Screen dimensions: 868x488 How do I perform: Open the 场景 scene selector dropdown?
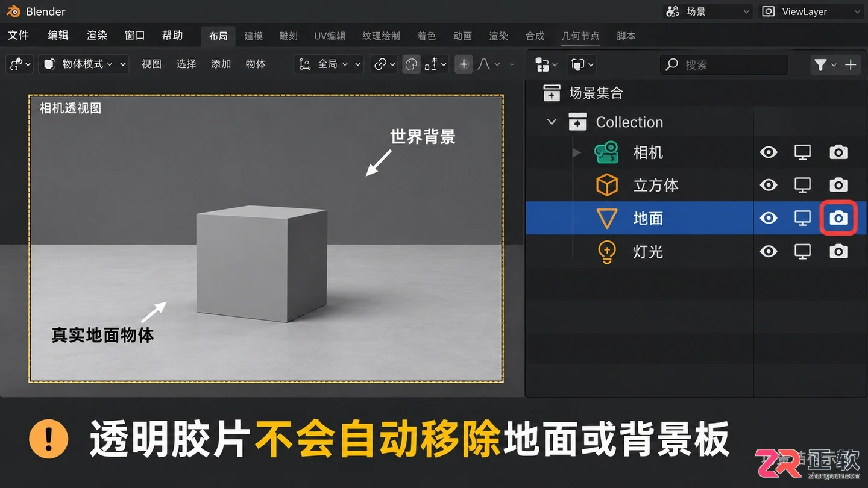point(708,11)
